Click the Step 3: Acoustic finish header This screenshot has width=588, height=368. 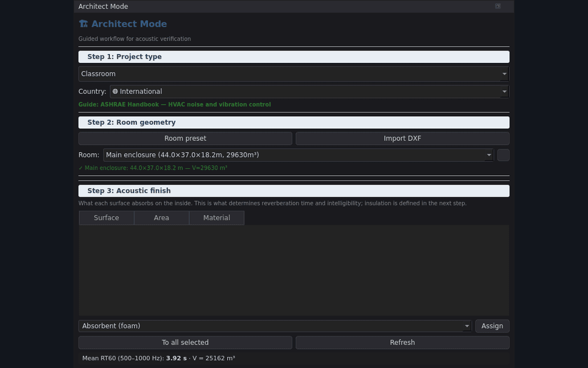(294, 191)
